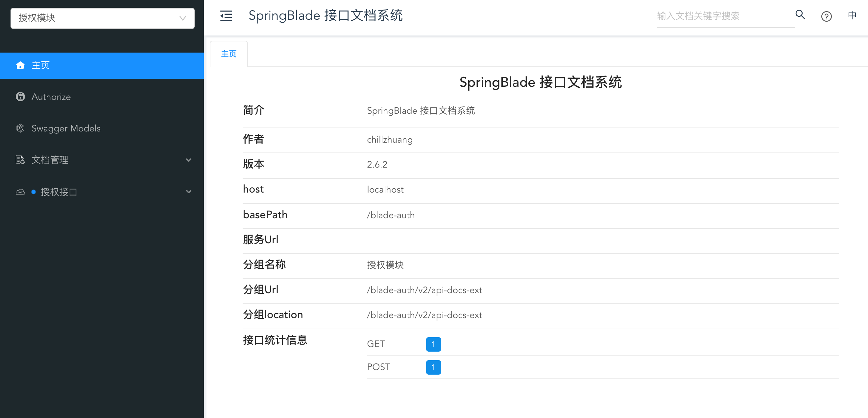868x418 pixels.
Task: Click the 文档管理 document icon
Action: (x=20, y=160)
